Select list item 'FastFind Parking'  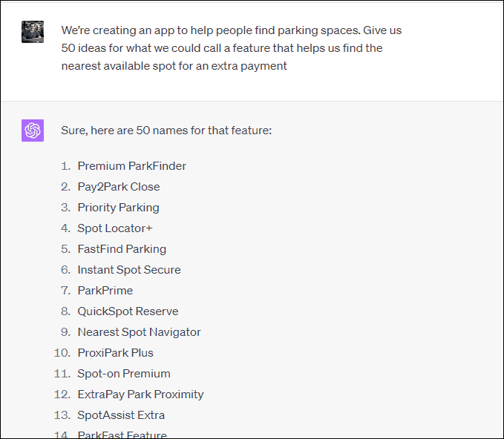[x=122, y=249]
